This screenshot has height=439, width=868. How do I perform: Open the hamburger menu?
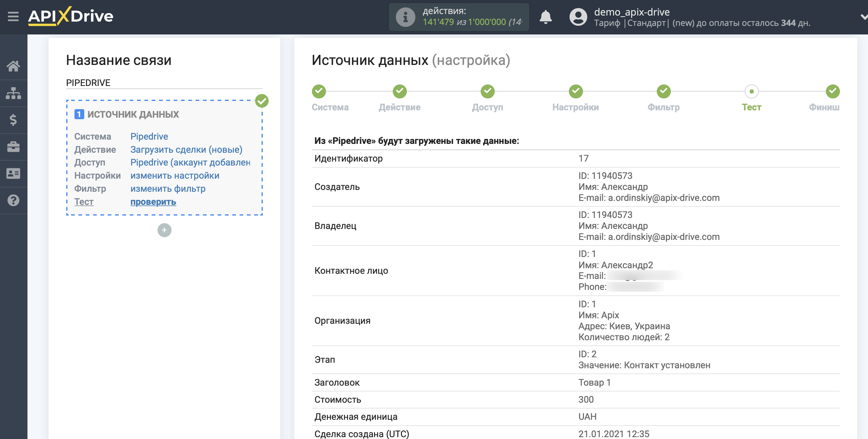pyautogui.click(x=13, y=16)
